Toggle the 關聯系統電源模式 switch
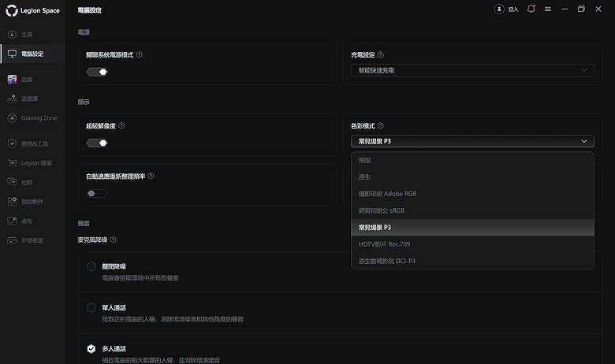615x364 pixels. point(97,72)
